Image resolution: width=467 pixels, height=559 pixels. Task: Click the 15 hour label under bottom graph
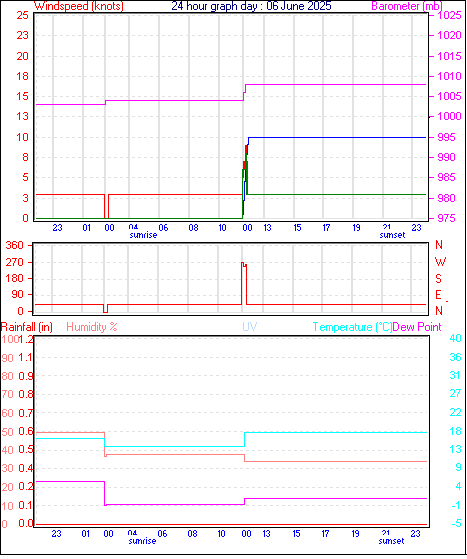click(296, 534)
